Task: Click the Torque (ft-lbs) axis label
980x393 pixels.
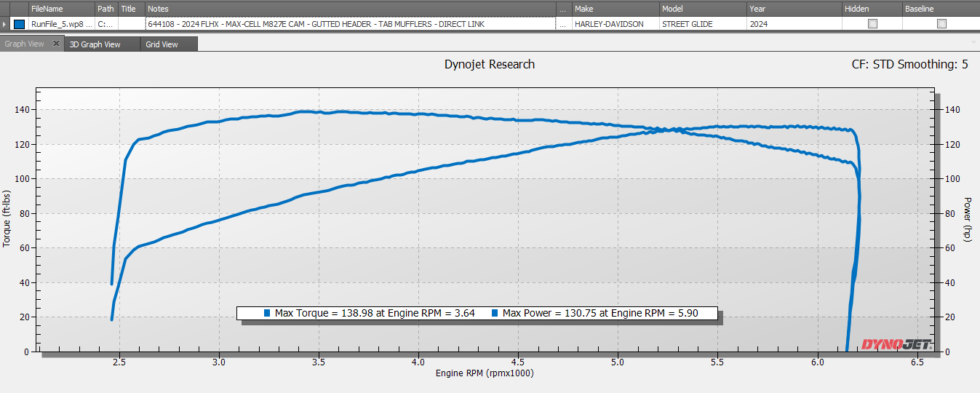Action: [7, 218]
